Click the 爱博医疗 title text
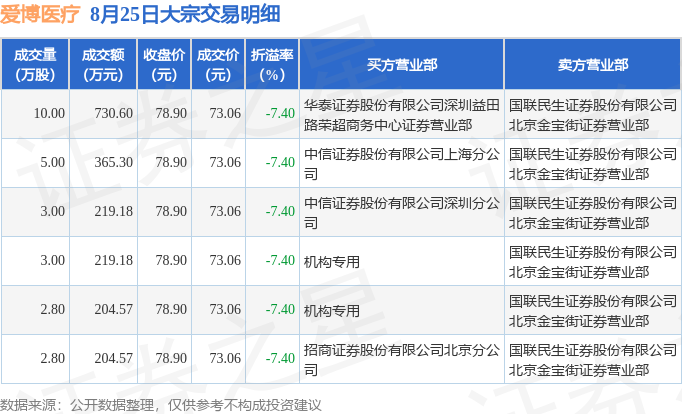The image size is (682, 414). [x=40, y=14]
